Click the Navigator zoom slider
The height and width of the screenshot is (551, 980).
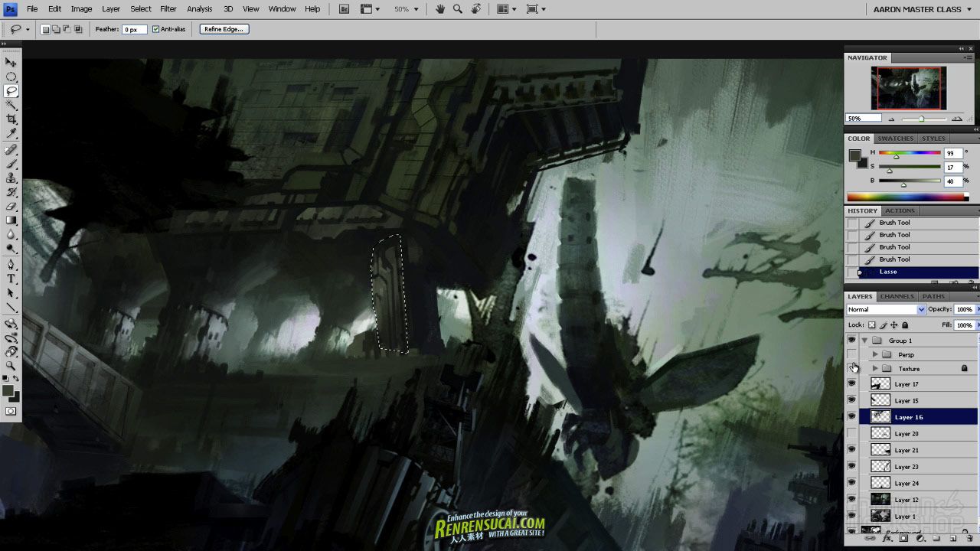(922, 119)
